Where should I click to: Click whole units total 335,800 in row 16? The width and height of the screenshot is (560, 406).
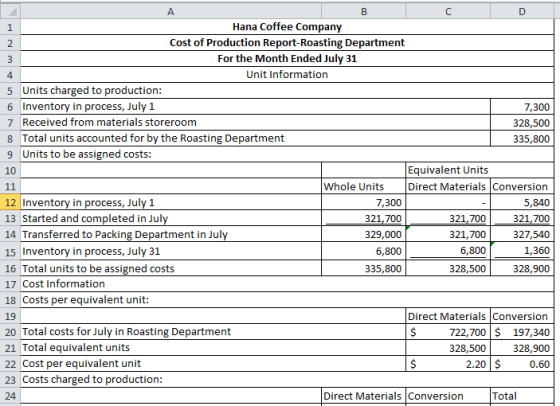[x=364, y=268]
